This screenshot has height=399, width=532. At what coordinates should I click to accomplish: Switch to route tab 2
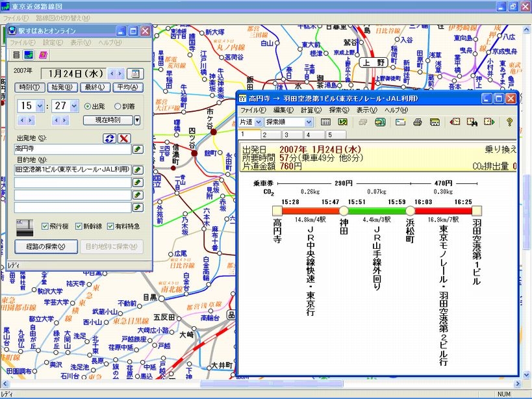[x=265, y=135]
